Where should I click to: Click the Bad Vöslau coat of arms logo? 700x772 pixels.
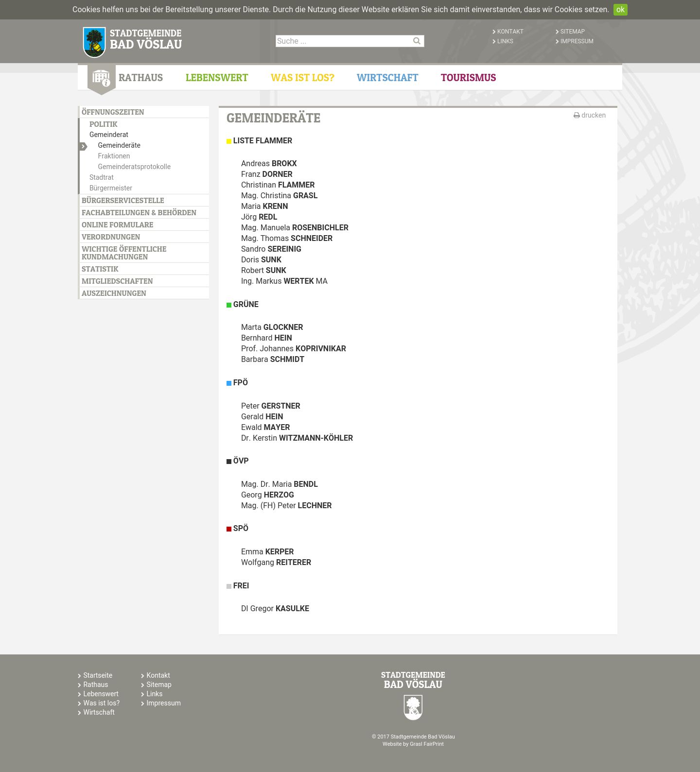(94, 42)
